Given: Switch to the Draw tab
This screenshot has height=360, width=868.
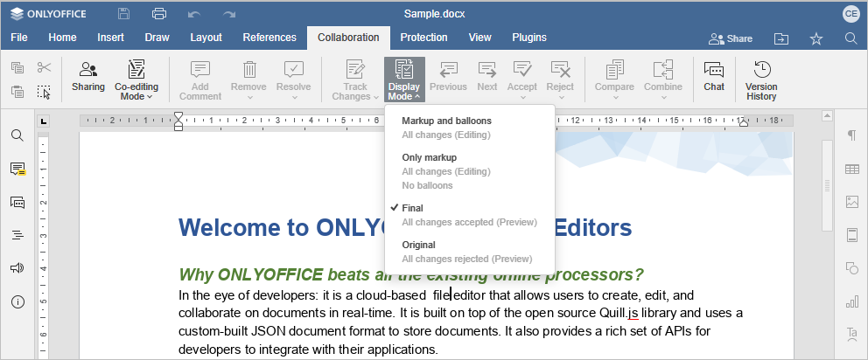Looking at the screenshot, I should coord(157,38).
